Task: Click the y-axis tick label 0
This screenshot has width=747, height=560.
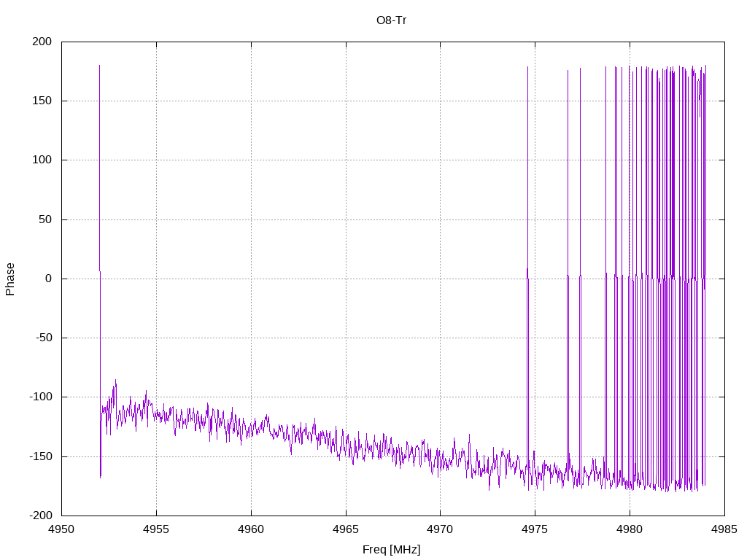Action: pyautogui.click(x=49, y=279)
